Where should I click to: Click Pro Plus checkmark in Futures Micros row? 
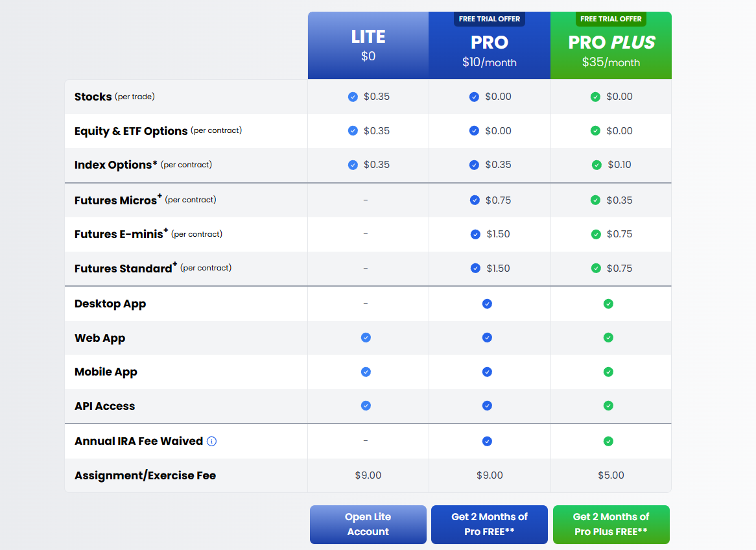[x=595, y=200]
